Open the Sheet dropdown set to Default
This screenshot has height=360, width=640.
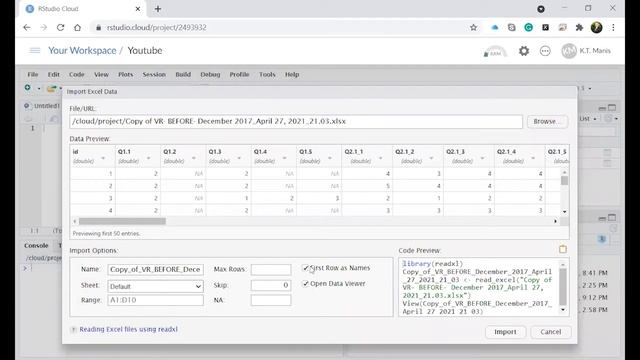[x=155, y=286]
